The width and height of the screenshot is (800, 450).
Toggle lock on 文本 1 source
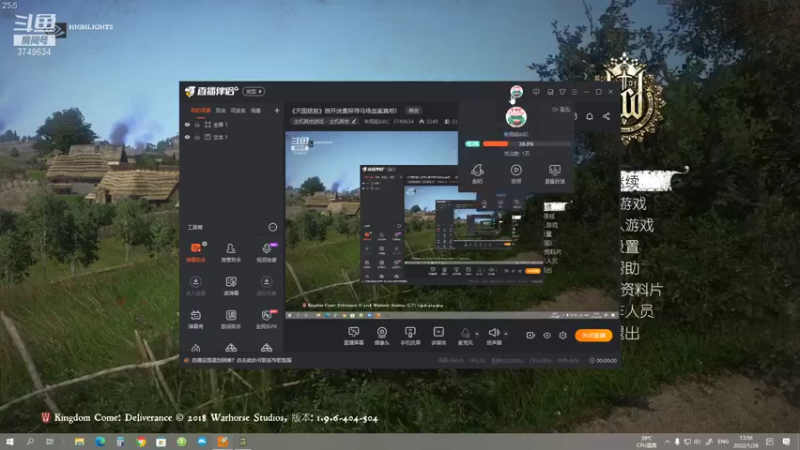(197, 137)
